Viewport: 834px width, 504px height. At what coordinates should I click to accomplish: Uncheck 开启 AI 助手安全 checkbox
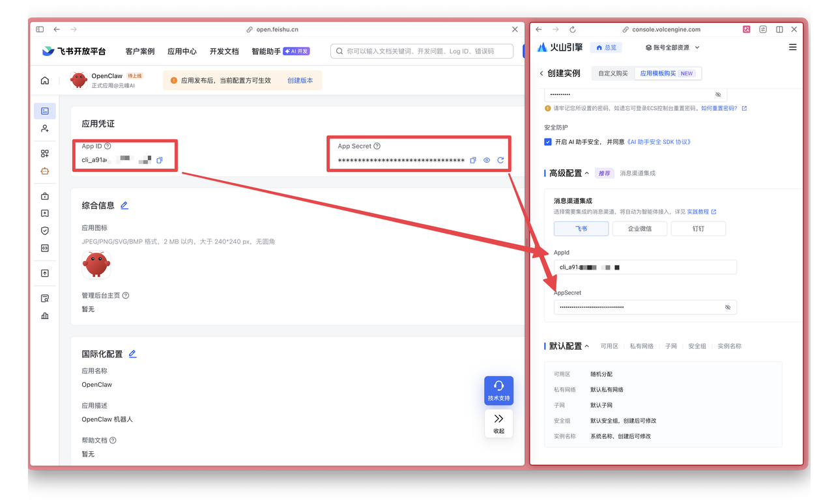(x=548, y=142)
